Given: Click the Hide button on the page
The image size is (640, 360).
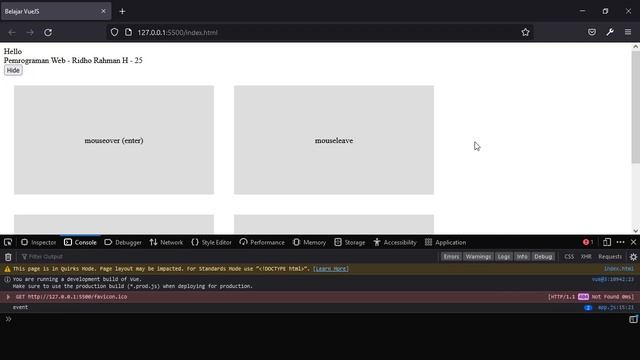Looking at the screenshot, I should [x=13, y=70].
